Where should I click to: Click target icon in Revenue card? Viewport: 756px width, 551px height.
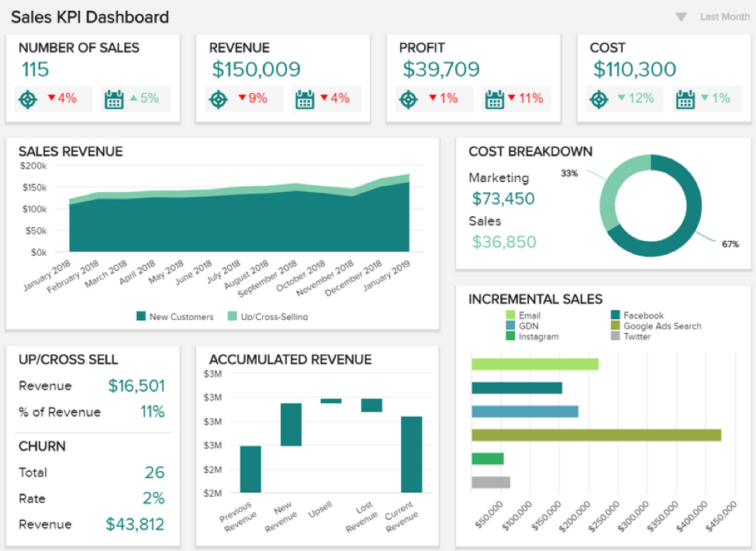219,99
